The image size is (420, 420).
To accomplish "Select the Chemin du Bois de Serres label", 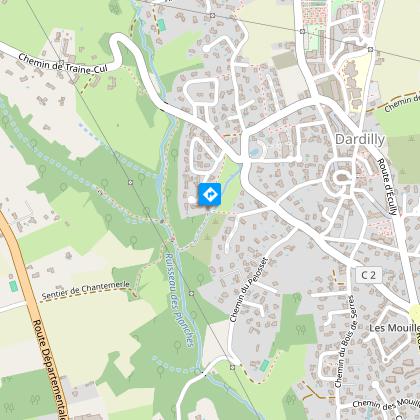I will coord(345,341).
